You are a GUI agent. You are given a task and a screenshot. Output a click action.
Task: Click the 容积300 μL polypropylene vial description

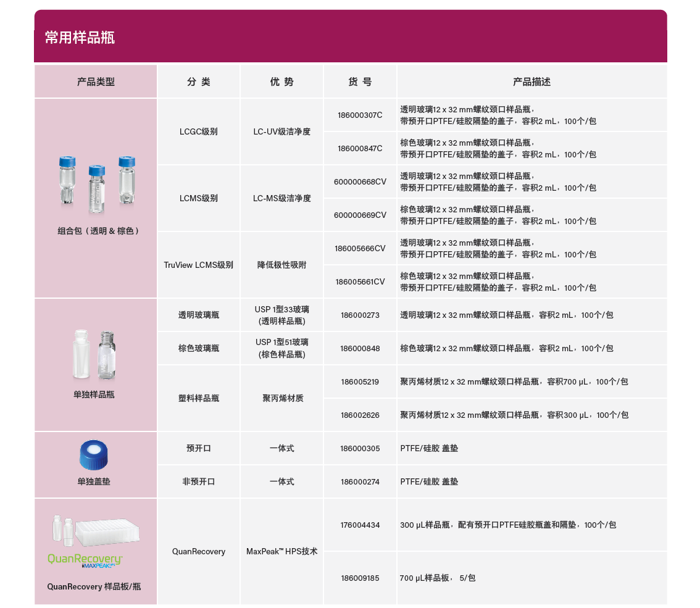[514, 415]
